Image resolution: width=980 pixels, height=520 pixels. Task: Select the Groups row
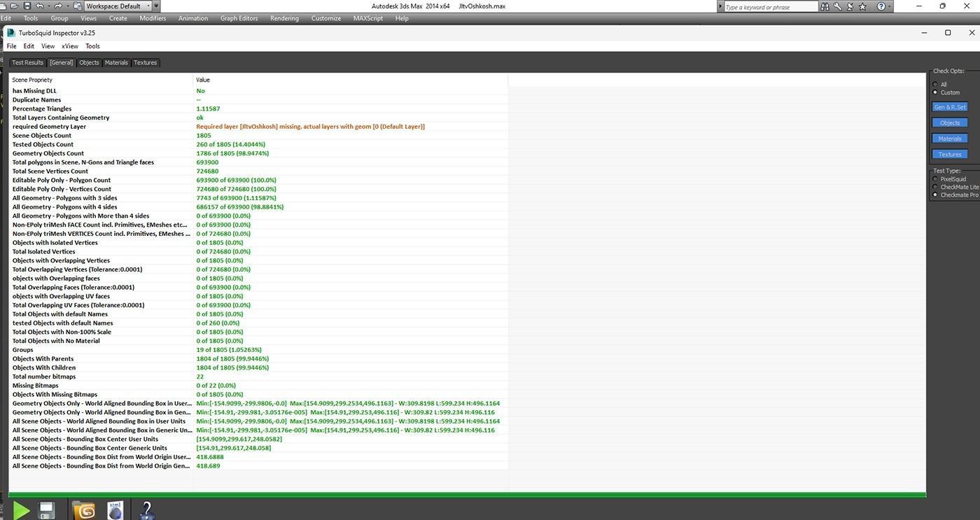pyautogui.click(x=258, y=350)
